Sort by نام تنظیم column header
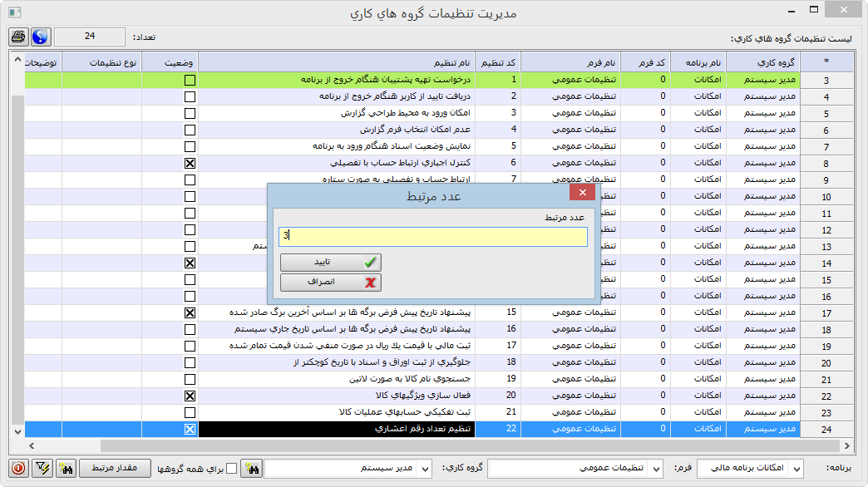 point(336,63)
